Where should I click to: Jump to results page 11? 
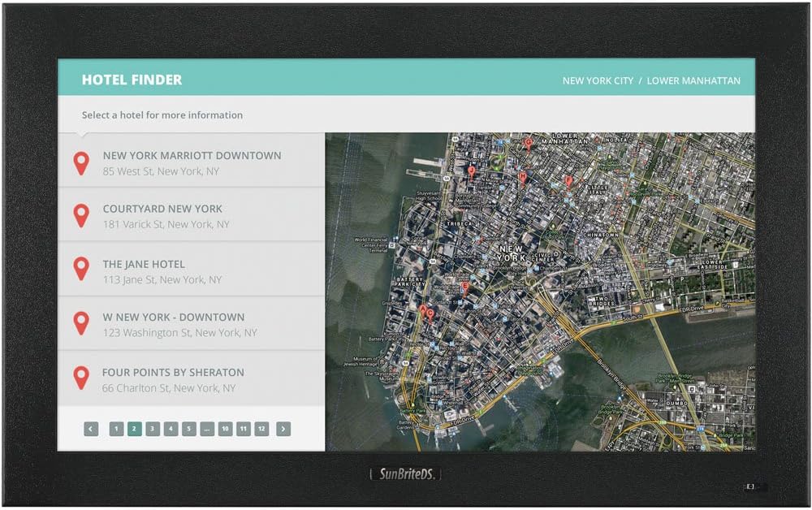244,429
